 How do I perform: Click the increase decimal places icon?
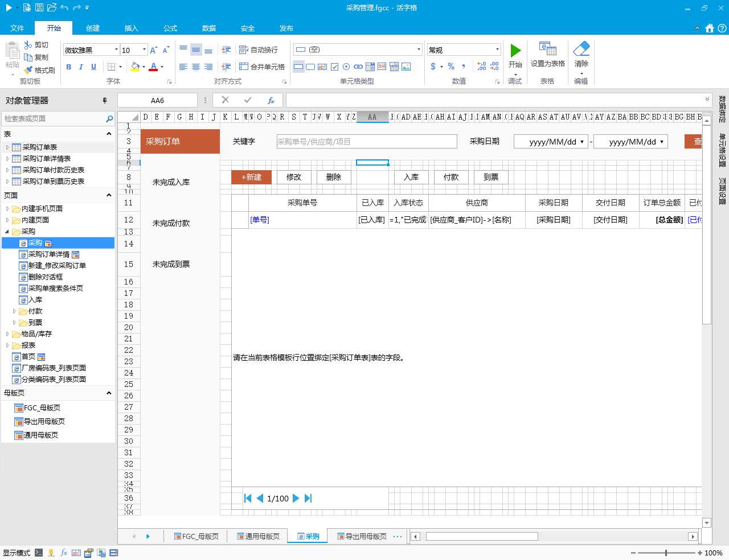tap(482, 67)
